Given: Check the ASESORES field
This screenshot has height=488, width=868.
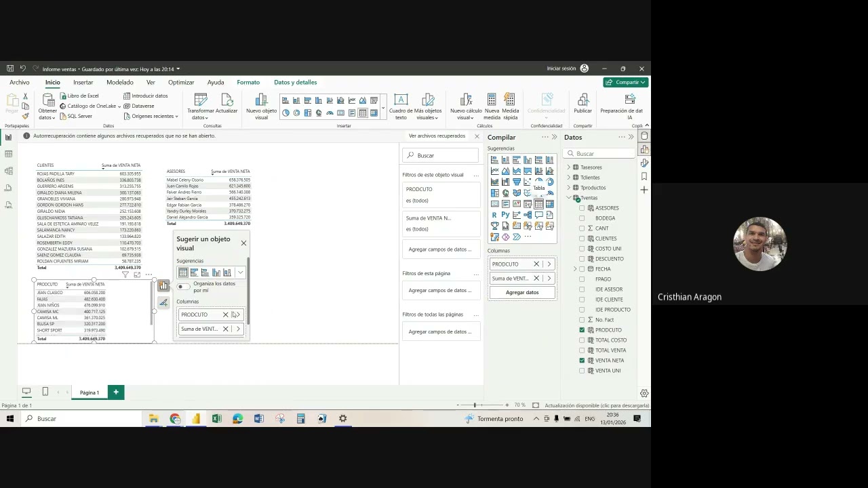Looking at the screenshot, I should pyautogui.click(x=582, y=208).
